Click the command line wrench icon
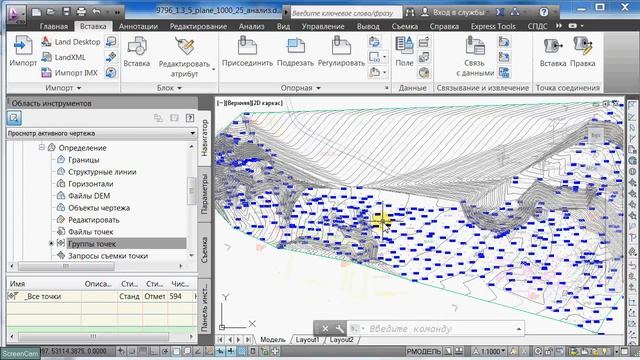Screen dimensions: 640x360 [340, 328]
